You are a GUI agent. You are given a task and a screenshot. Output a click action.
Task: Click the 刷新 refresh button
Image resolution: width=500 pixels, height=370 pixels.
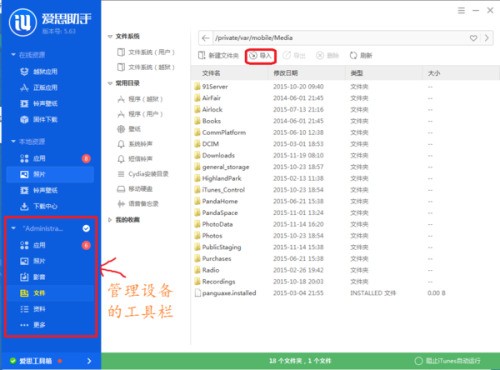tap(361, 55)
